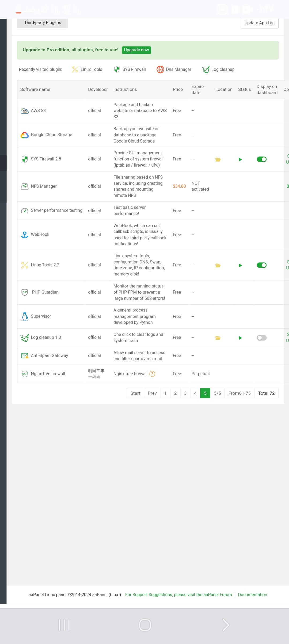Click the Nginx free firewall help question icon

pyautogui.click(x=152, y=374)
